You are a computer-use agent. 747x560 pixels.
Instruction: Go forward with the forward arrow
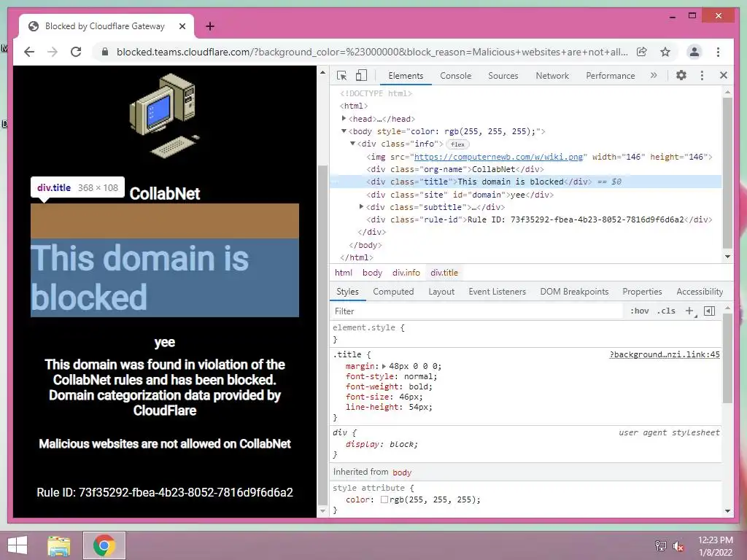(53, 52)
